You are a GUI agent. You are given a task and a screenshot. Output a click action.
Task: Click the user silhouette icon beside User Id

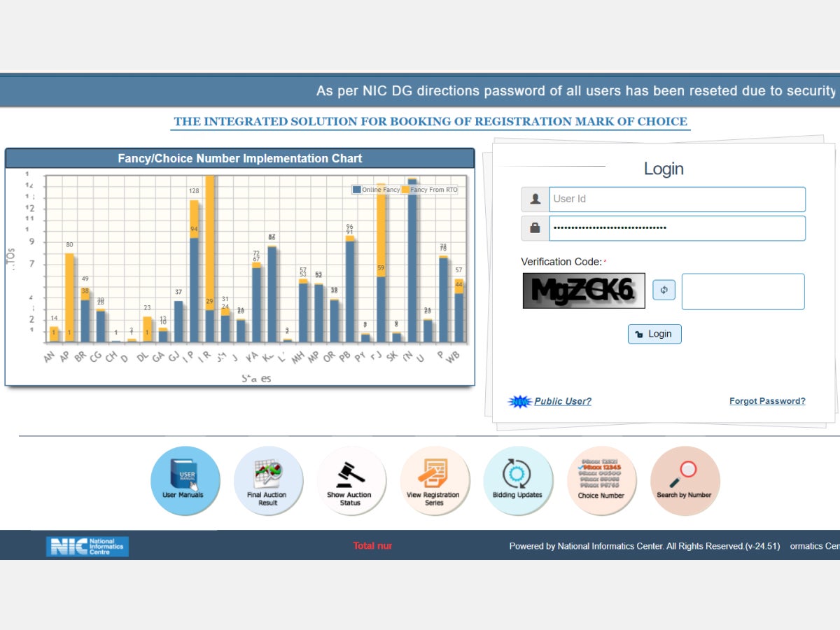535,199
